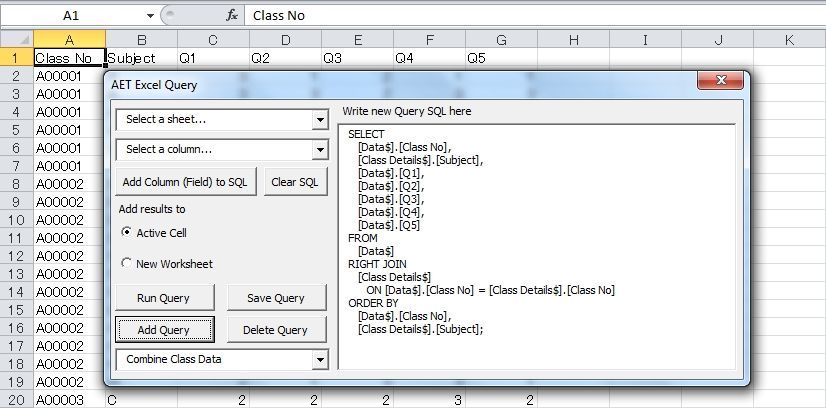Viewport: 826px width, 408px height.
Task: Select row 1 header
Action: tap(16, 58)
